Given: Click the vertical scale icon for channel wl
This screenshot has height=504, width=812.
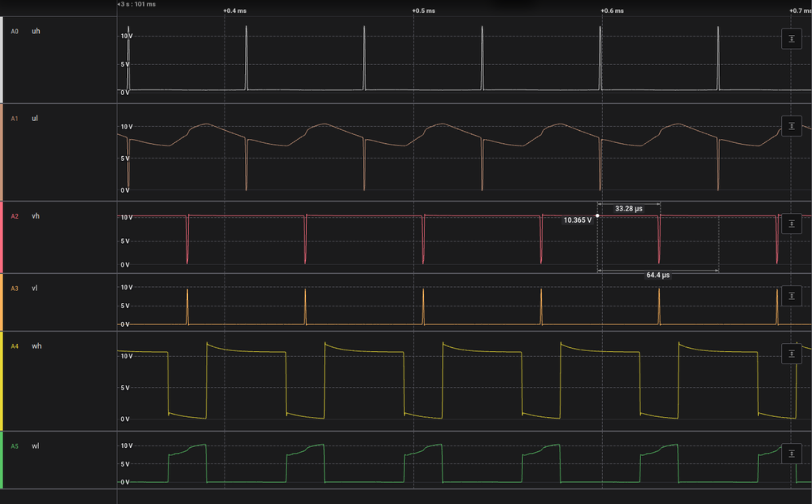Looking at the screenshot, I should 792,454.
